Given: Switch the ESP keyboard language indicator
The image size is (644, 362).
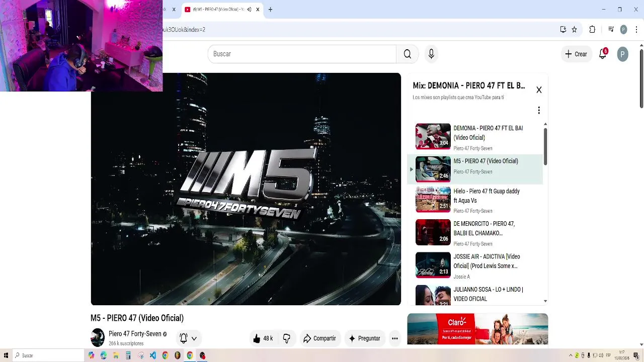Looking at the screenshot, I should point(608,355).
